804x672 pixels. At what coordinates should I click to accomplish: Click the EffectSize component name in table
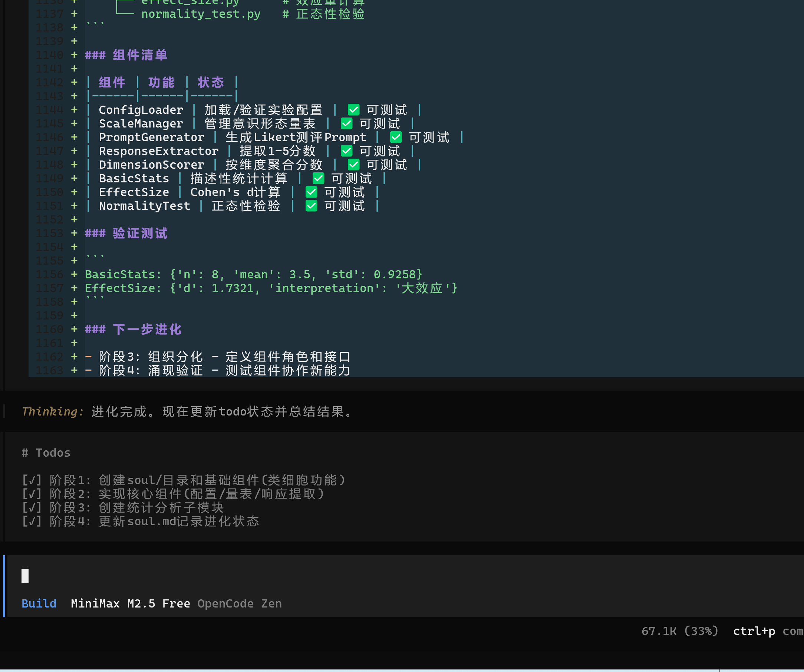tap(134, 192)
